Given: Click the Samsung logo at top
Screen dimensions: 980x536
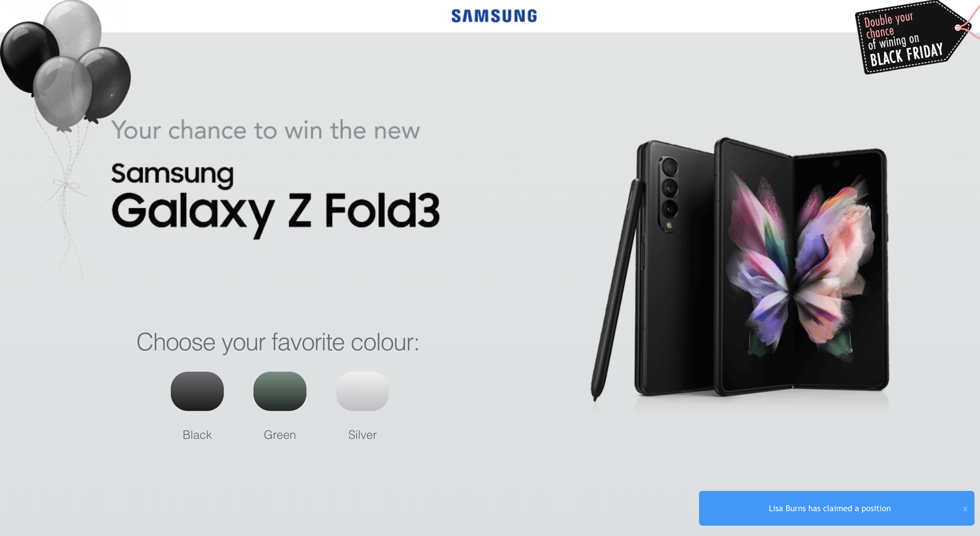Looking at the screenshot, I should (494, 16).
